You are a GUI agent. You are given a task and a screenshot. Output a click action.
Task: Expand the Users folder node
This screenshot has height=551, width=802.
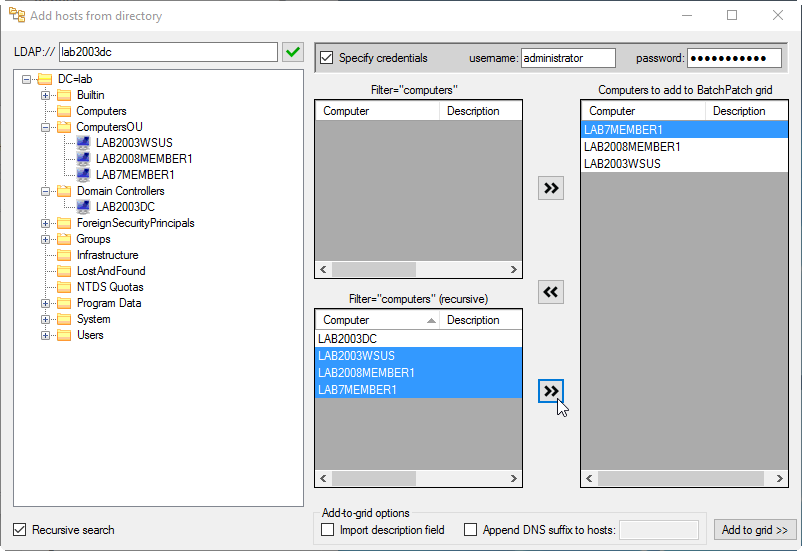46,336
